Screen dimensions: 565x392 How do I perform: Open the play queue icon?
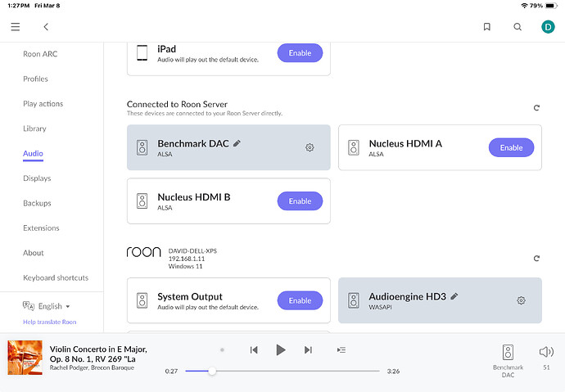pyautogui.click(x=341, y=350)
